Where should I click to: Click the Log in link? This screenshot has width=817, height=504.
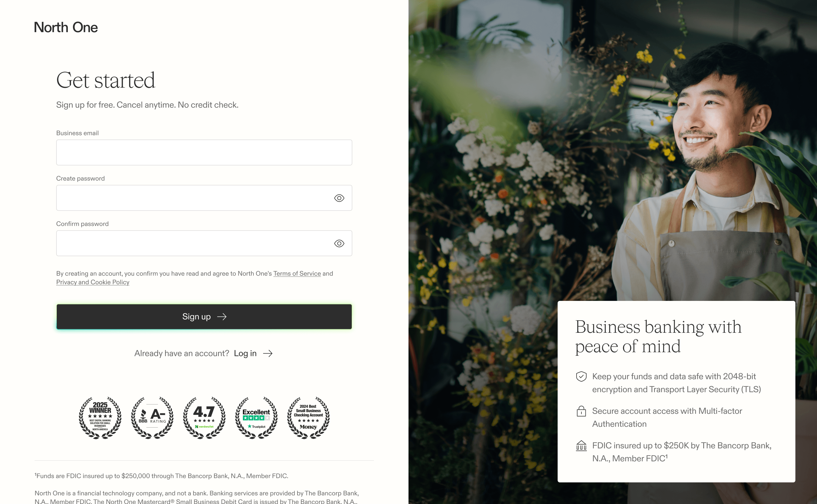(x=245, y=353)
